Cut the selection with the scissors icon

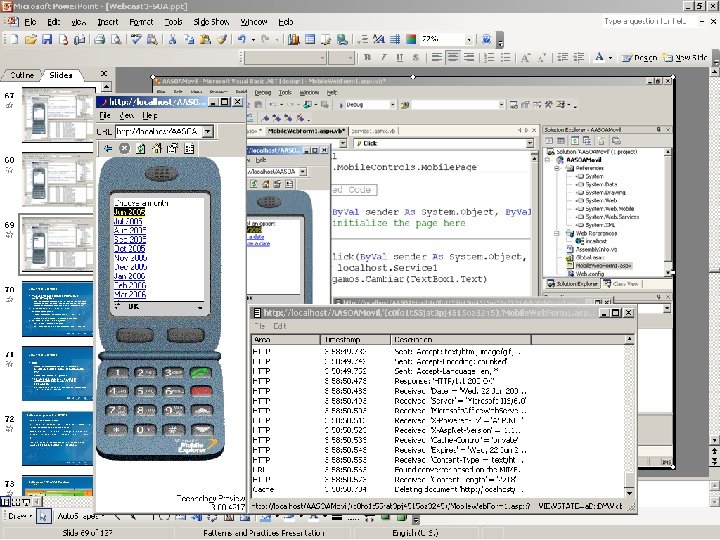point(172,39)
